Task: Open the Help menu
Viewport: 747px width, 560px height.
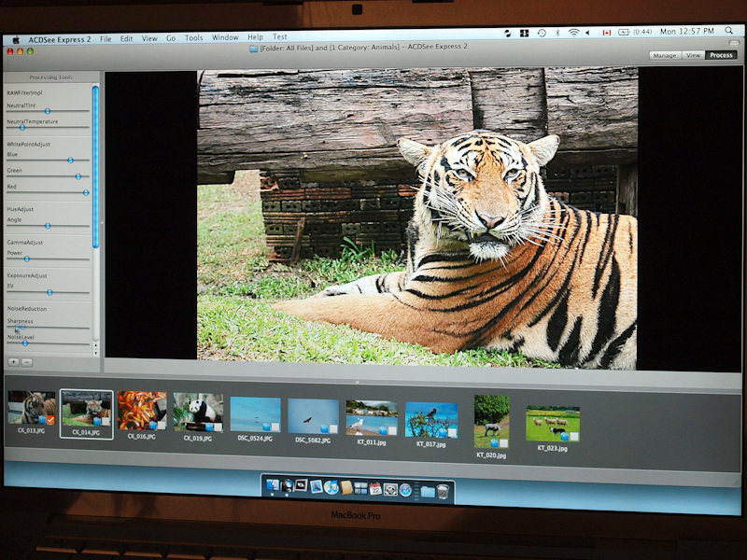Action: [x=255, y=36]
